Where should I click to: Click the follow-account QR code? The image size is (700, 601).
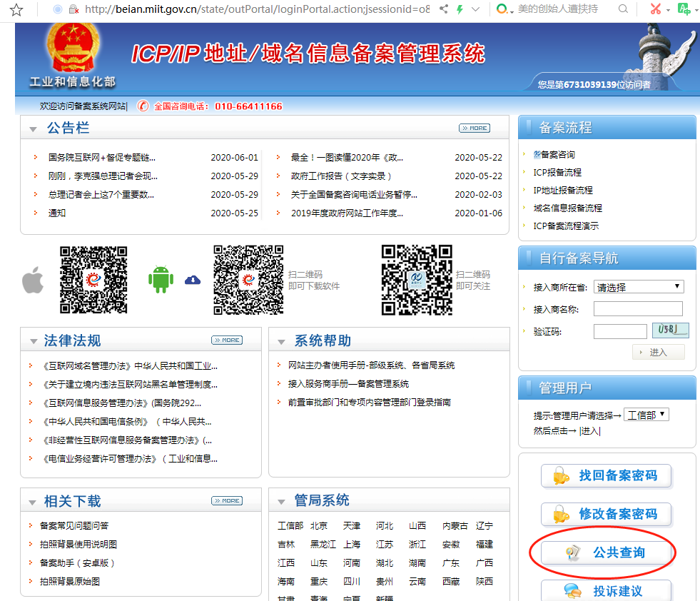[417, 280]
